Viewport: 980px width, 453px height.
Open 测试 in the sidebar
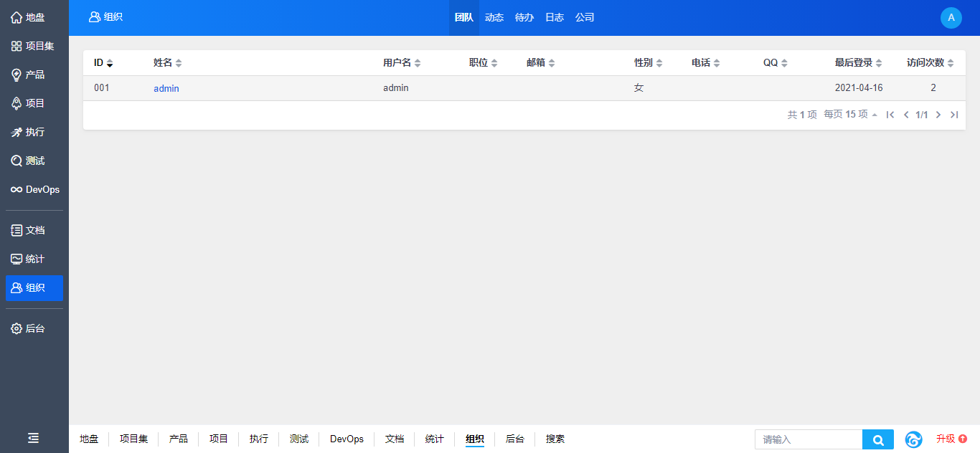(x=34, y=161)
